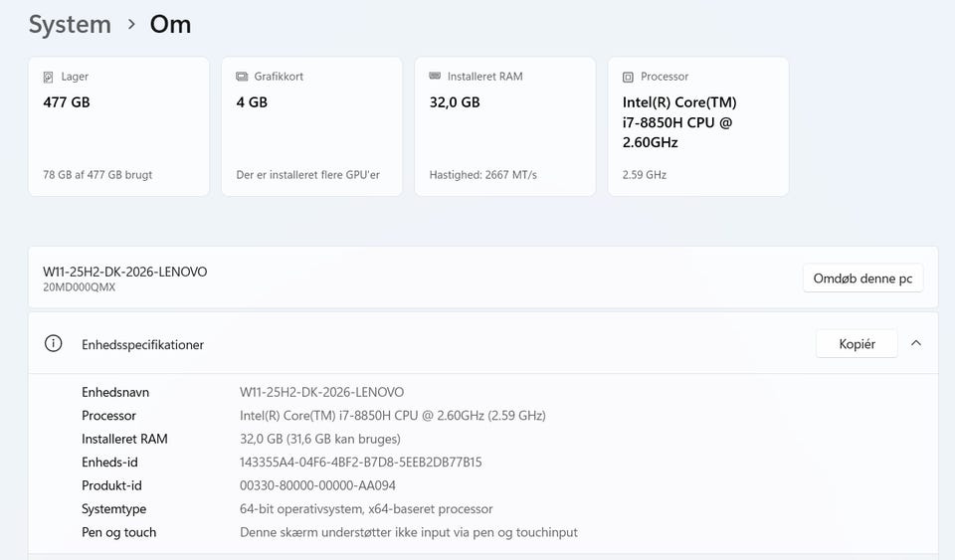Image resolution: width=955 pixels, height=560 pixels.
Task: Click the Enheds-id value text
Action: pyautogui.click(x=360, y=462)
